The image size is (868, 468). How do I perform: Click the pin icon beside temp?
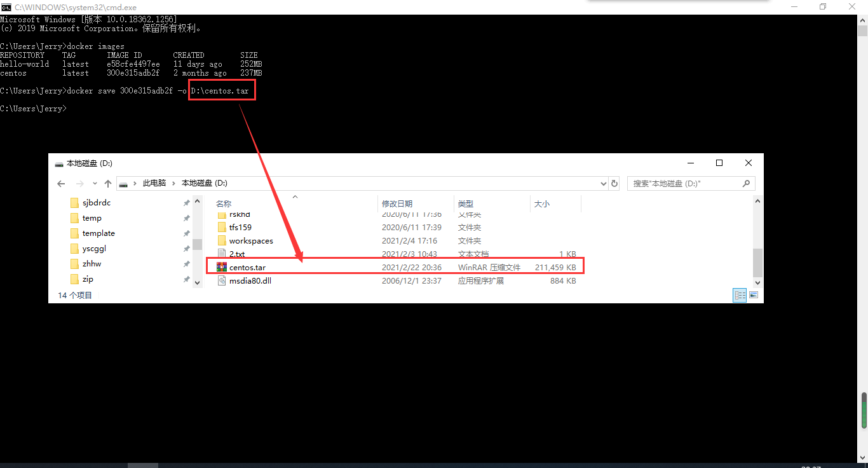click(186, 218)
